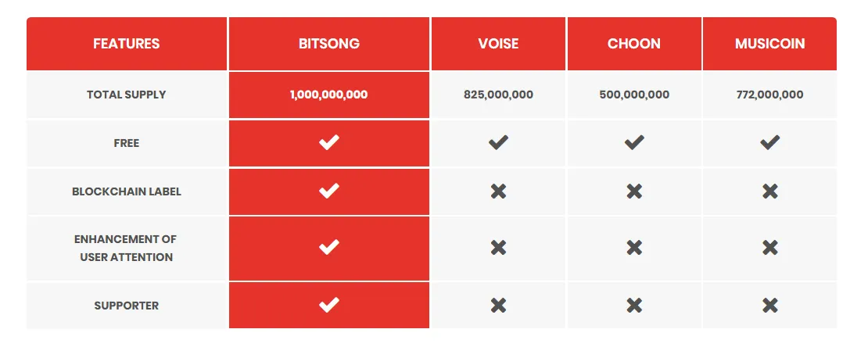Screen dimensions: 868x347
Task: Click Voise checkmark in Free row
Action: pos(498,143)
